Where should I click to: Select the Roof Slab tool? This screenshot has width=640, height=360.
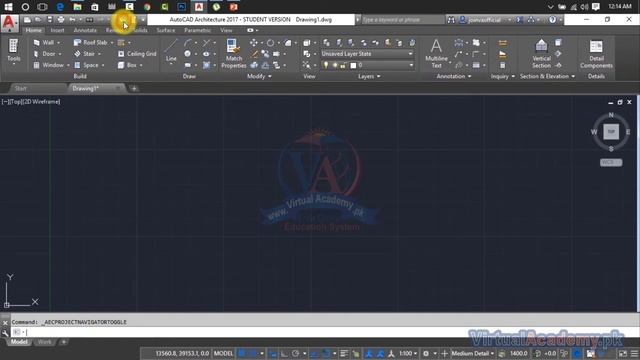tap(91, 42)
